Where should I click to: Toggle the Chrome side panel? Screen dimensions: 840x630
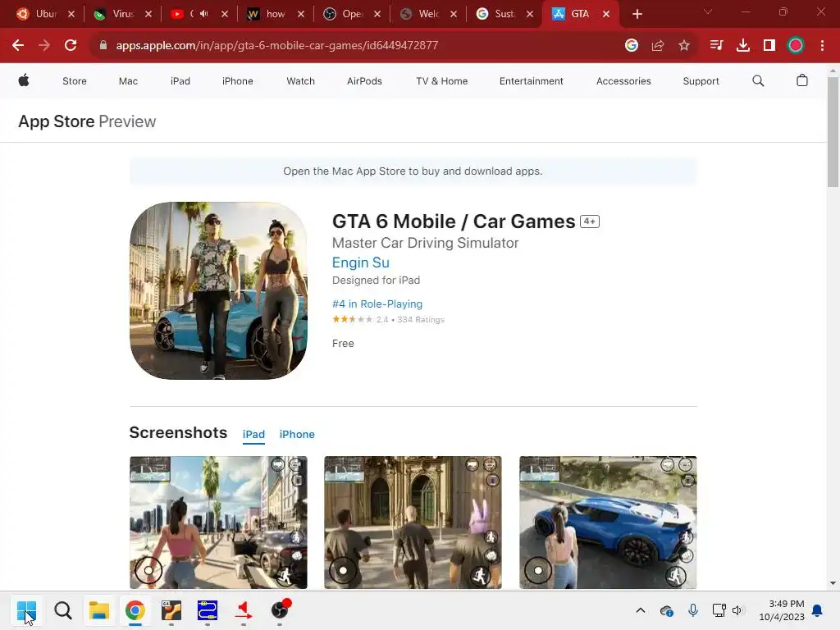769,46
